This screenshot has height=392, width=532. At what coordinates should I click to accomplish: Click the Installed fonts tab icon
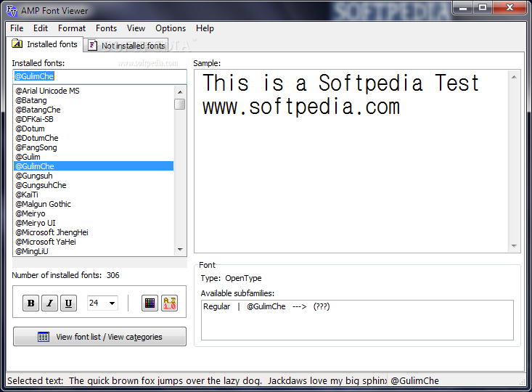click(x=17, y=44)
